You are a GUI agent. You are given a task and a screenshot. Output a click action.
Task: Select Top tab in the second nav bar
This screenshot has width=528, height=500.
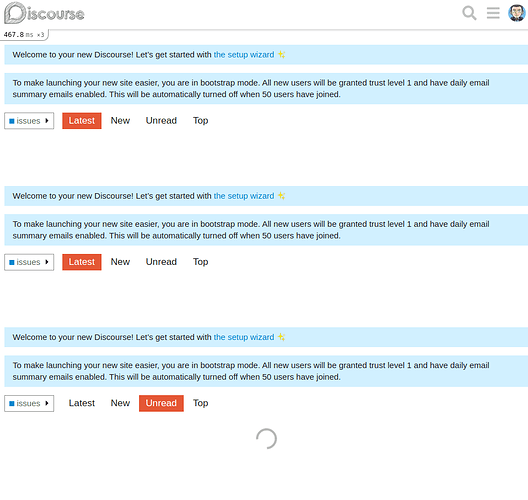pyautogui.click(x=200, y=262)
